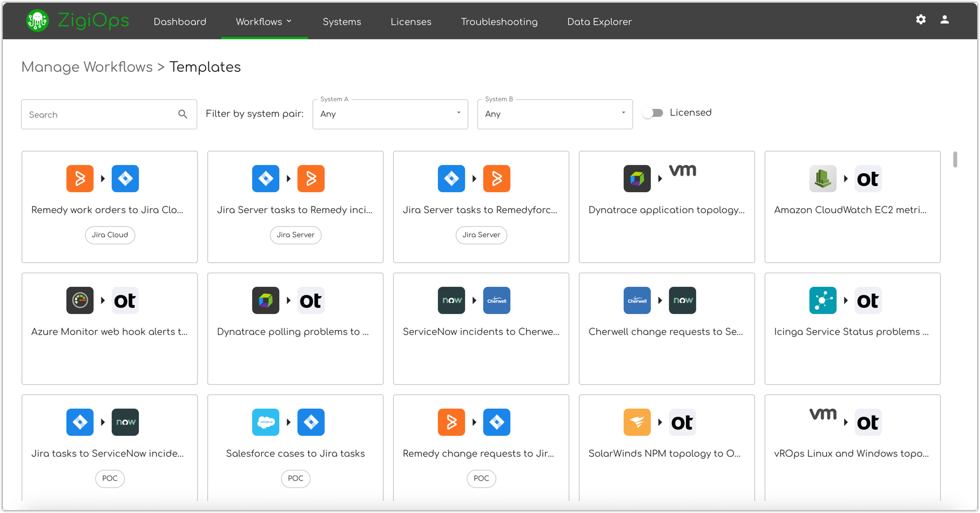Open Remedy work orders to Jira Cloud title

[x=107, y=210]
